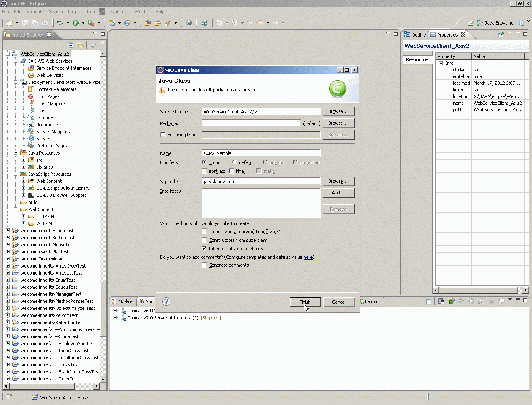Click the profile/run-on-server toolbar icon
The image size is (532, 405).
pyautogui.click(x=204, y=23)
